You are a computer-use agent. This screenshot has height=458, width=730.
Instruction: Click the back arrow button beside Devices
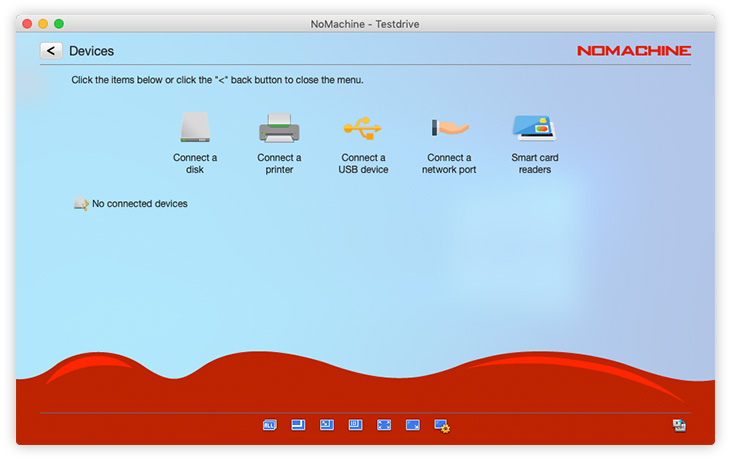[51, 51]
